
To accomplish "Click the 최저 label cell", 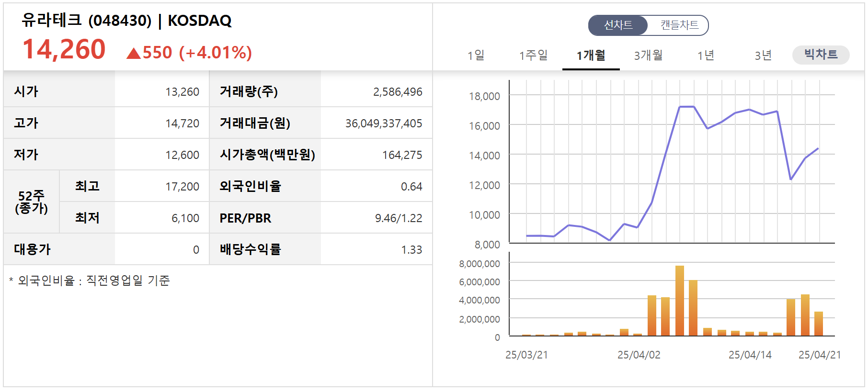I will 87,218.
